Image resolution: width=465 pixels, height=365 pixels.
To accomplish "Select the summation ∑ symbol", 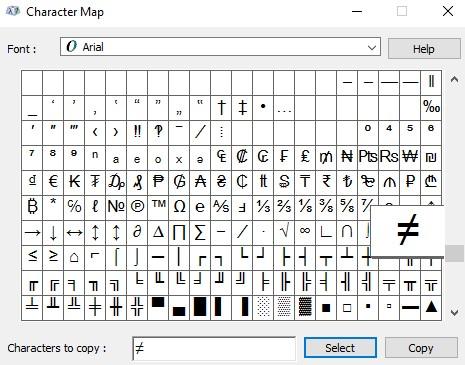I will click(200, 233).
